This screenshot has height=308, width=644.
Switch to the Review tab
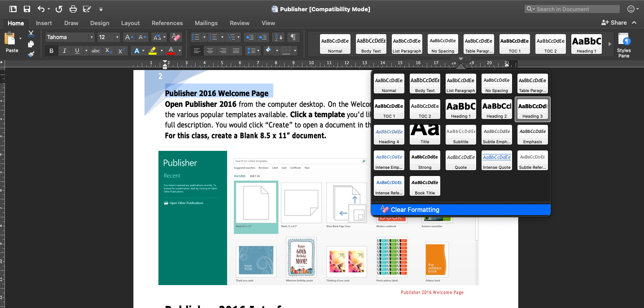pos(240,23)
